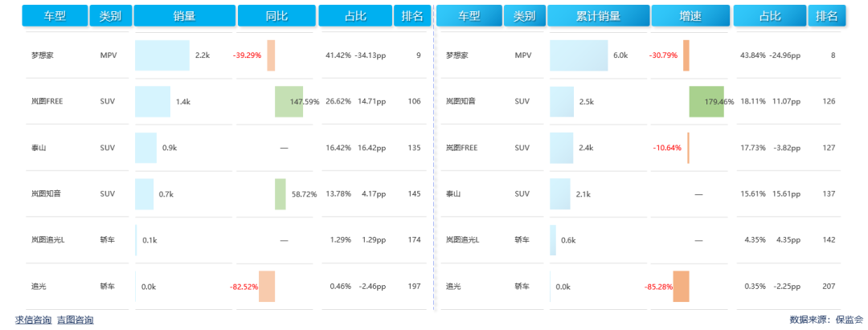Click the orange -85.28% 增速 bar
Screen dimensions: 868x330
pyautogui.click(x=681, y=287)
